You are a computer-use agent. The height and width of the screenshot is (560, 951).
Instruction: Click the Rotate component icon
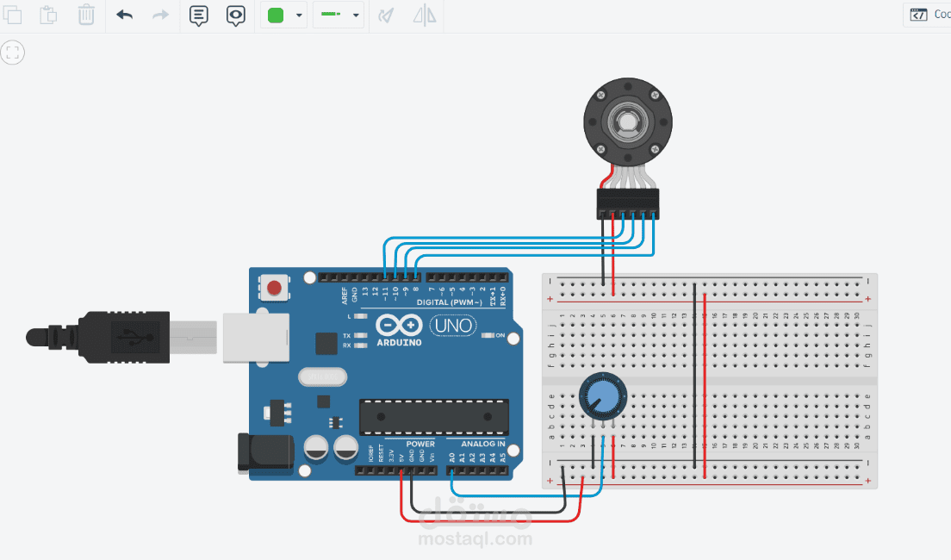[x=385, y=15]
